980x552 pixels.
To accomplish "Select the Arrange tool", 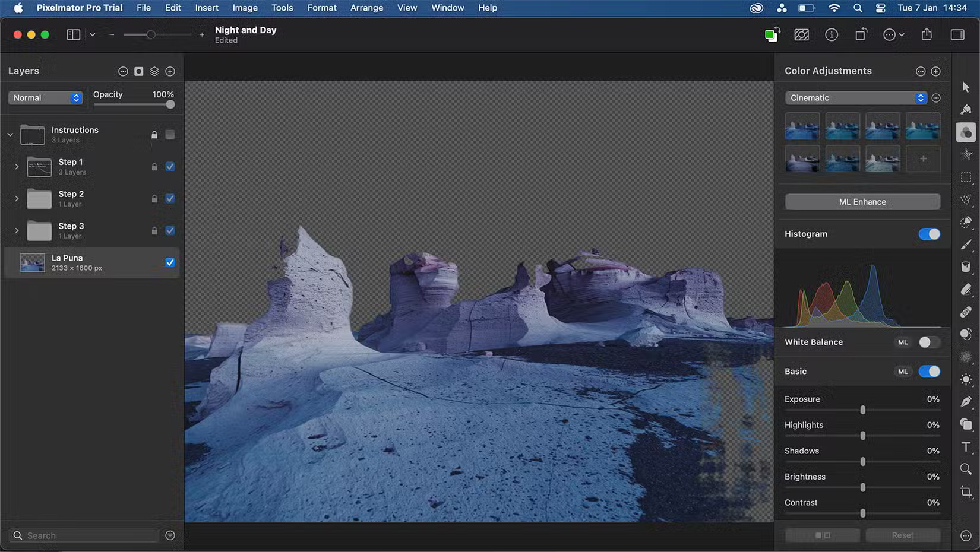I will coord(966,87).
